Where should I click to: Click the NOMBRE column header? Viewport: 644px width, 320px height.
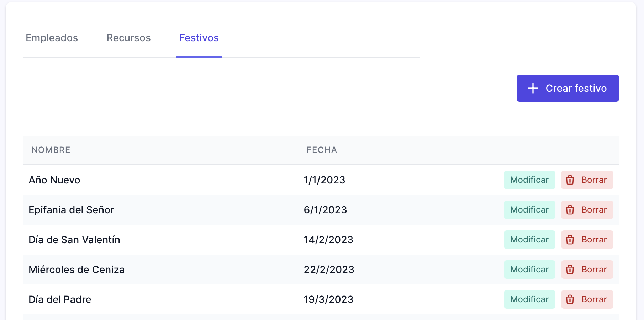point(51,150)
